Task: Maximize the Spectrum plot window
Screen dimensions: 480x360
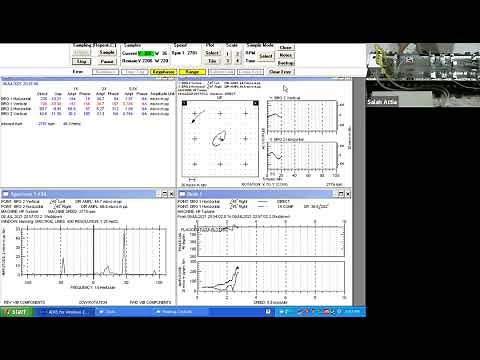Action: (x=165, y=194)
